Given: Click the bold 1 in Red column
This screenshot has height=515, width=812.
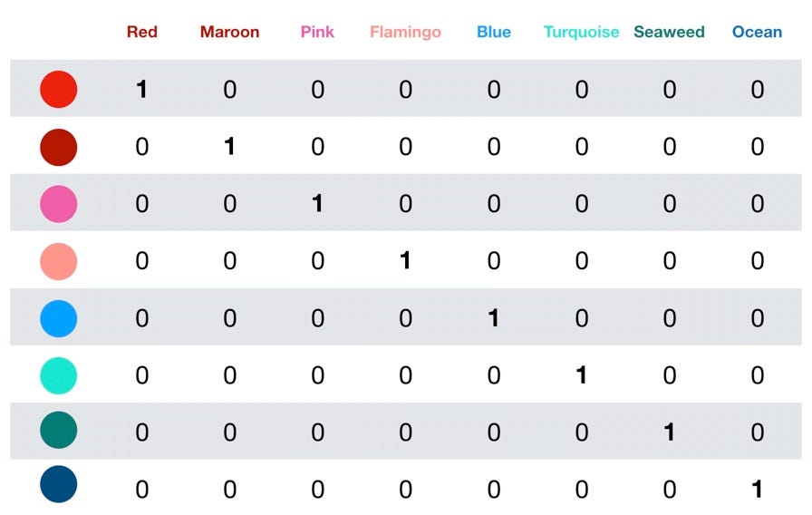Looking at the screenshot, I should click(x=141, y=89).
